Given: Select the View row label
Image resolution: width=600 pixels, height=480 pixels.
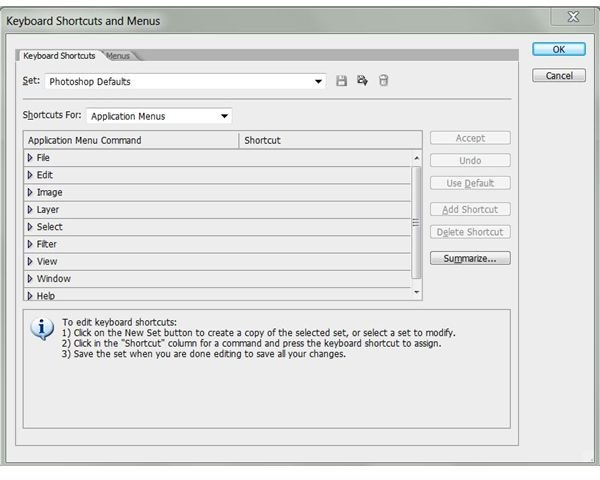Looking at the screenshot, I should pyautogui.click(x=47, y=261).
